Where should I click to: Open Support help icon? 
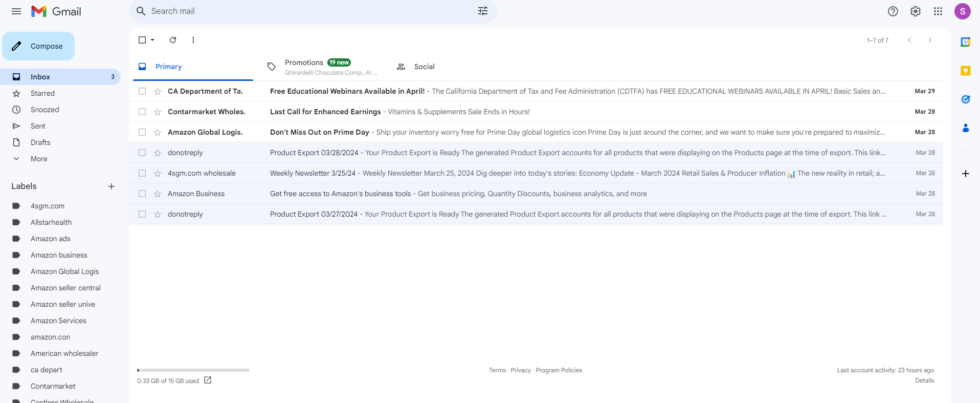click(x=893, y=11)
